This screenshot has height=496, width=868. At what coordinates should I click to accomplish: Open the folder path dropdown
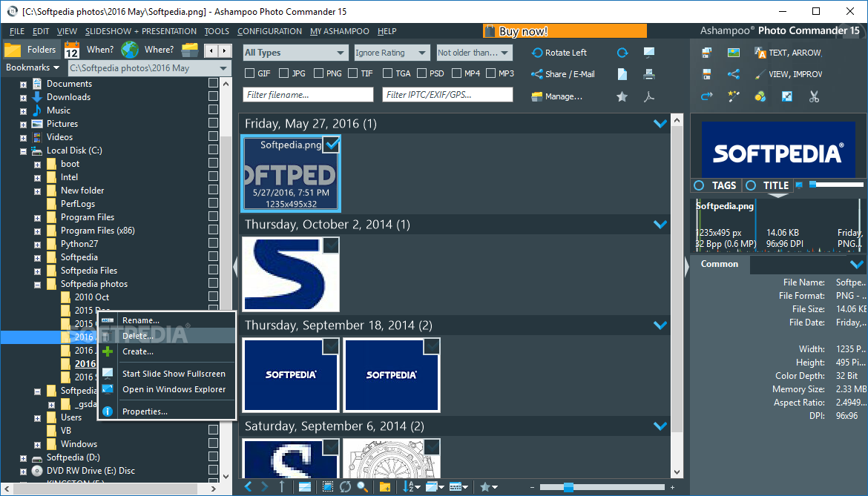click(223, 68)
